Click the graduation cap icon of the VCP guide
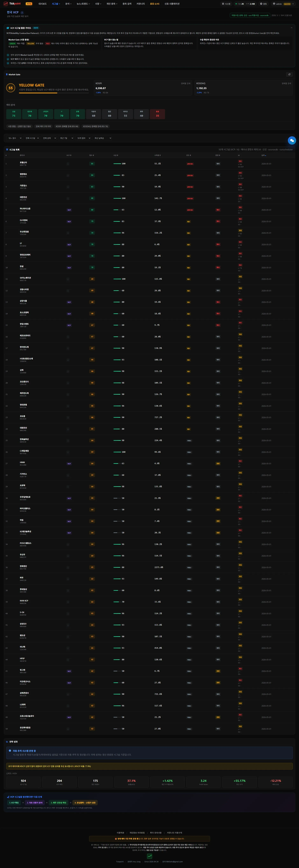299x868 pixels. [x=8, y=28]
